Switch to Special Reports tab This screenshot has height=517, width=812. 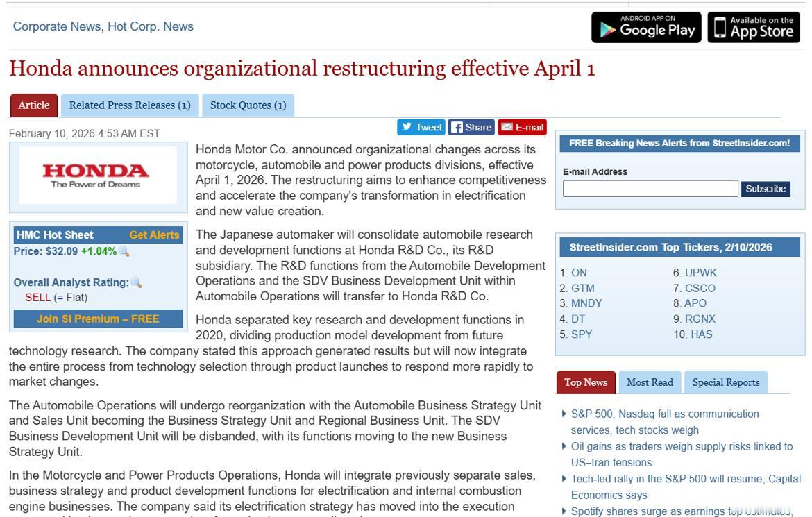[x=725, y=382]
